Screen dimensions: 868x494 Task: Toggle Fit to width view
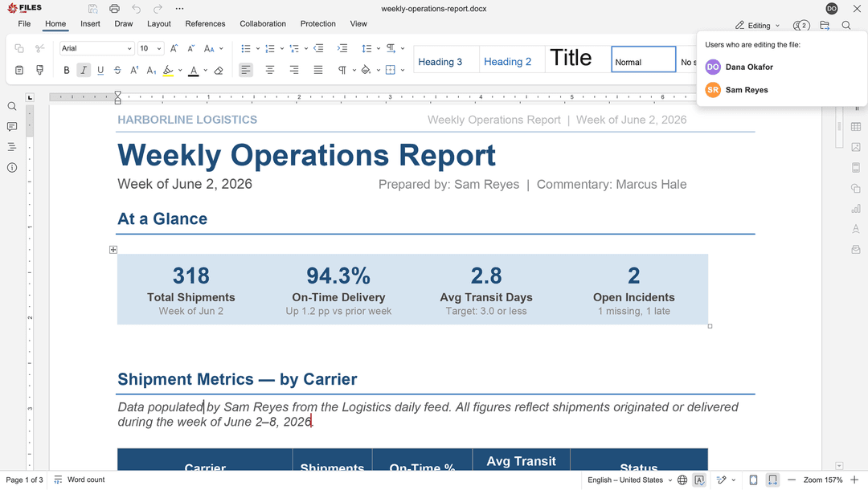(x=773, y=480)
